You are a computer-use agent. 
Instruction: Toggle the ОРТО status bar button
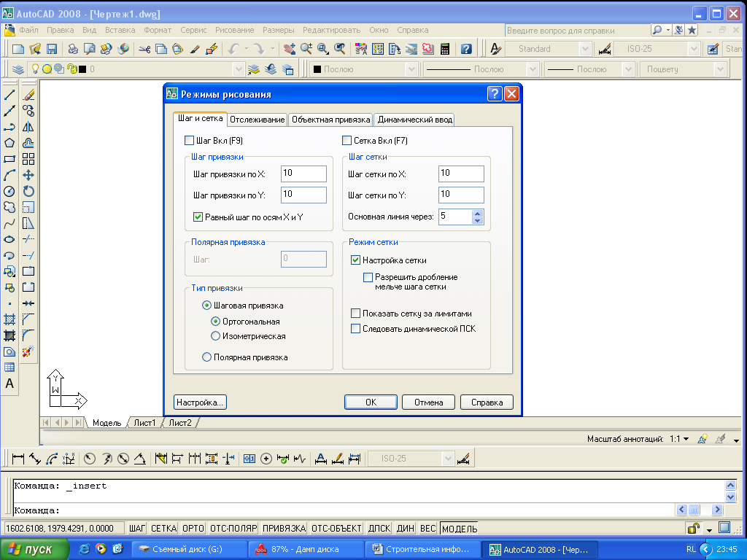pyautogui.click(x=193, y=529)
